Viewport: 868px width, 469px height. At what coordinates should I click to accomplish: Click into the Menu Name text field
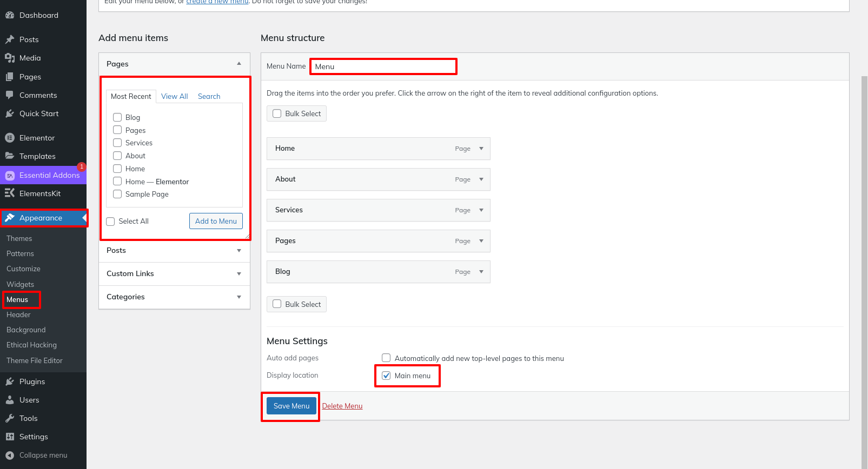pyautogui.click(x=383, y=66)
